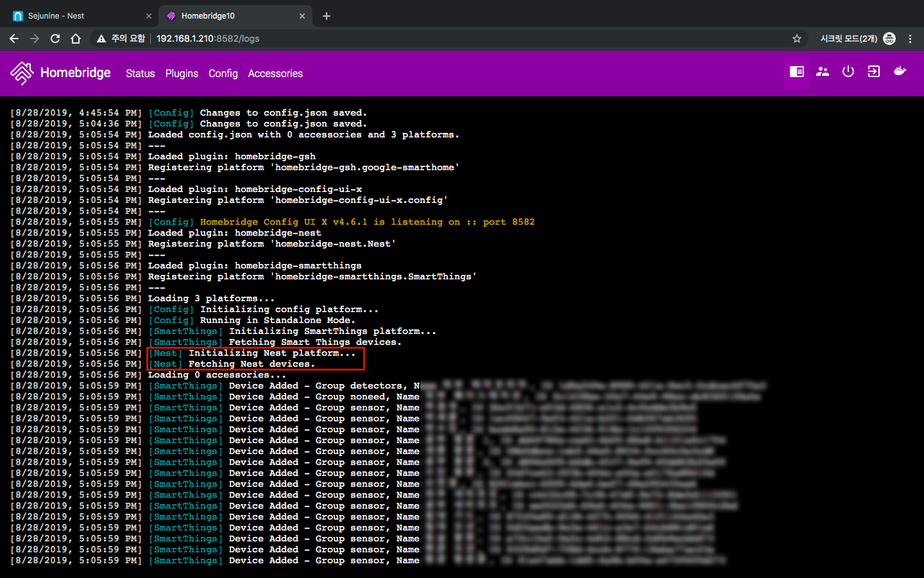Open the Accessories page
The width and height of the screenshot is (924, 578).
275,74
